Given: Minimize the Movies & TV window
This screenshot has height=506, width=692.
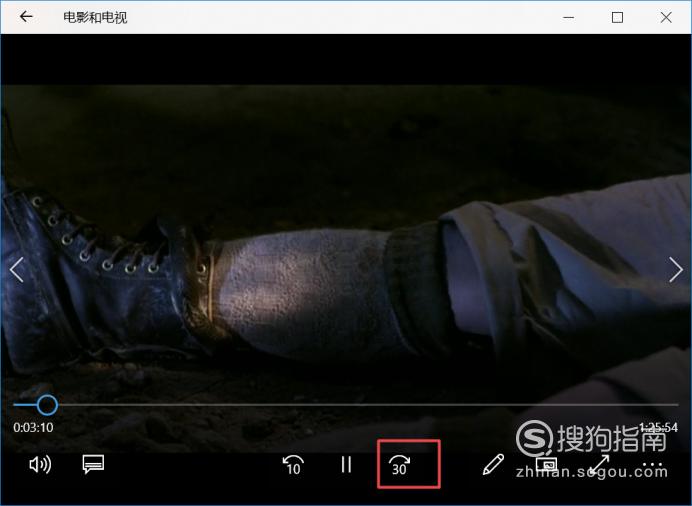Looking at the screenshot, I should (569, 18).
